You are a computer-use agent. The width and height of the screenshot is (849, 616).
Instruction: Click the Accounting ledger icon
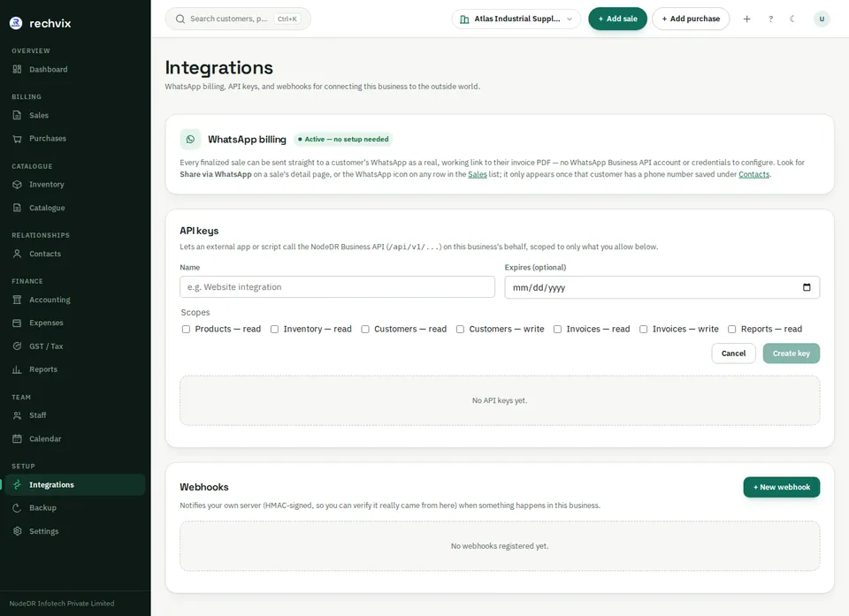pyautogui.click(x=18, y=300)
